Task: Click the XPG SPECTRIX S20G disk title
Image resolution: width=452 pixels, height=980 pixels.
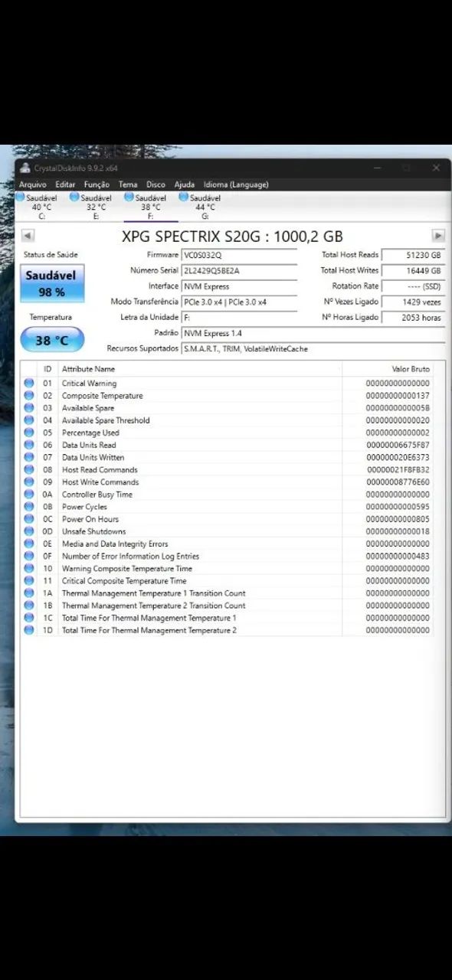Action: click(232, 237)
